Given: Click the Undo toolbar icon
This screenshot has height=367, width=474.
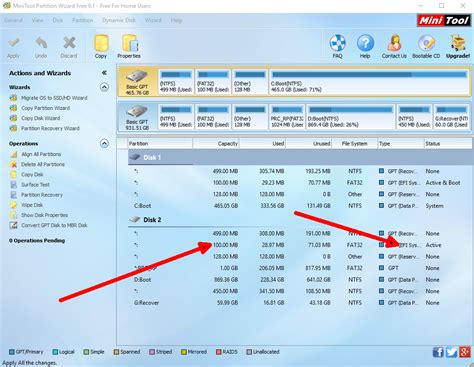Looking at the screenshot, I should (x=41, y=47).
